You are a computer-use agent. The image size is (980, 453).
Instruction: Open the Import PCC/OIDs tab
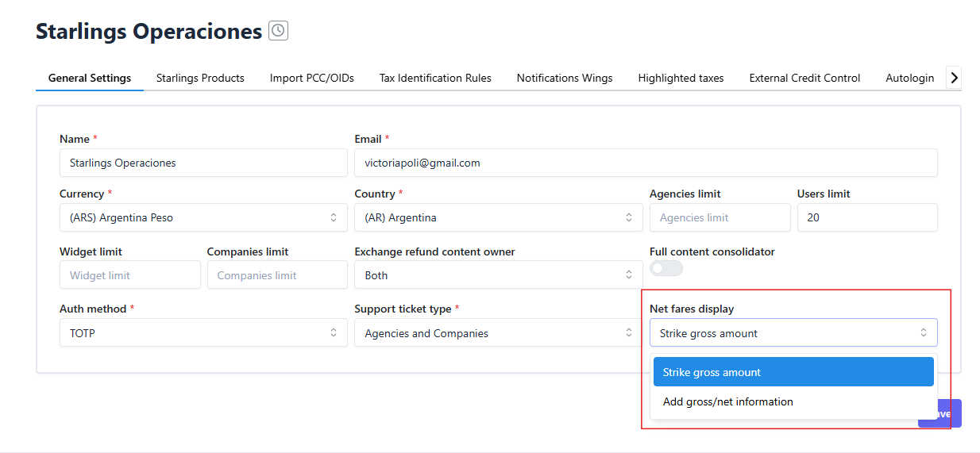[311, 78]
